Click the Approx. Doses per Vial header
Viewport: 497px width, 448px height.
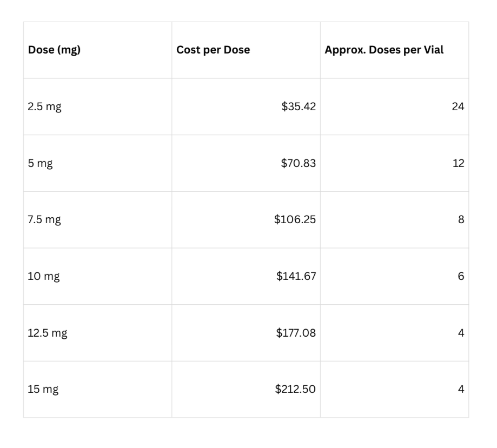[x=394, y=50]
